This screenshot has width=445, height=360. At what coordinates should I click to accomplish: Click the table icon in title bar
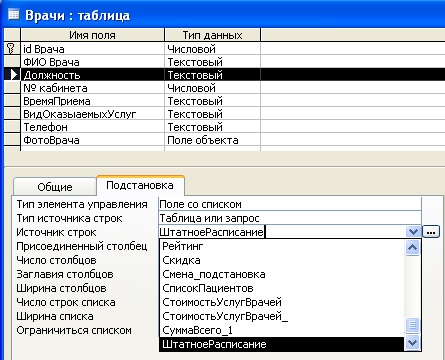(x=14, y=14)
